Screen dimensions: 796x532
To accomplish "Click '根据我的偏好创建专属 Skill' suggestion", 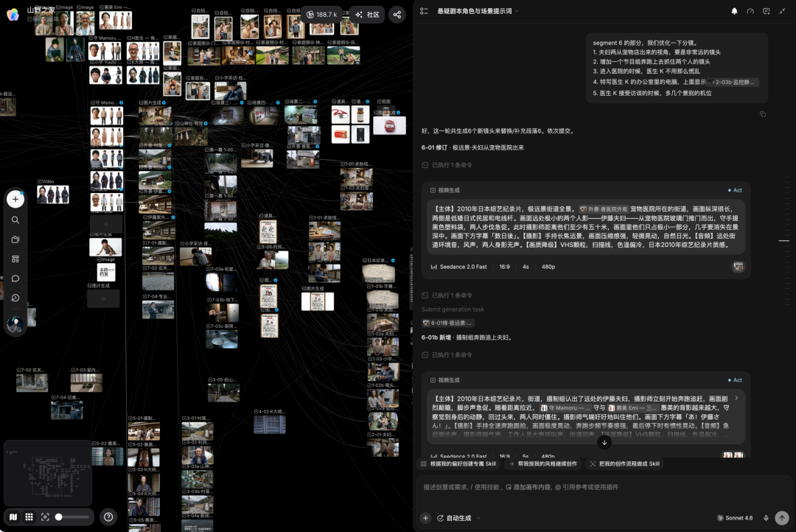I will click(458, 463).
